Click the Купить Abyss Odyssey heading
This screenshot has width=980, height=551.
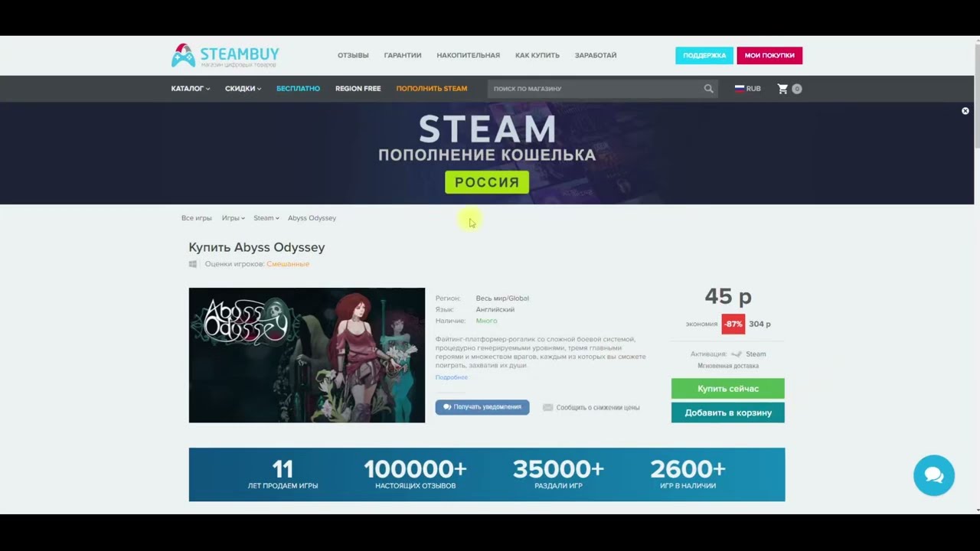pyautogui.click(x=256, y=247)
